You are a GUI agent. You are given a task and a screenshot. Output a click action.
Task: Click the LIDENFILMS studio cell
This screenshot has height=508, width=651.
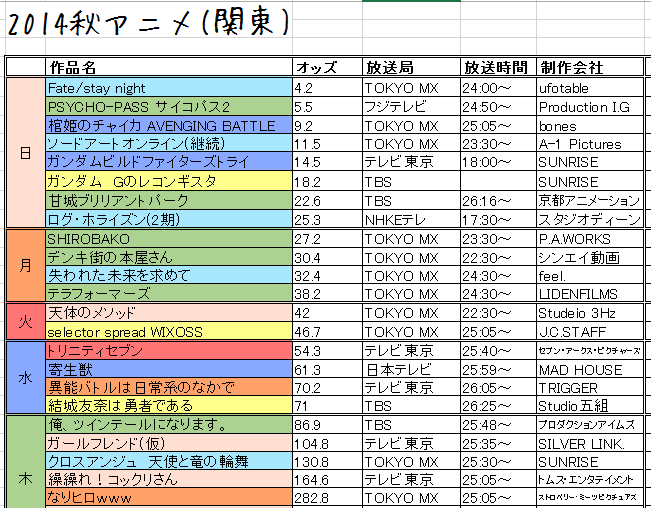[590, 293]
